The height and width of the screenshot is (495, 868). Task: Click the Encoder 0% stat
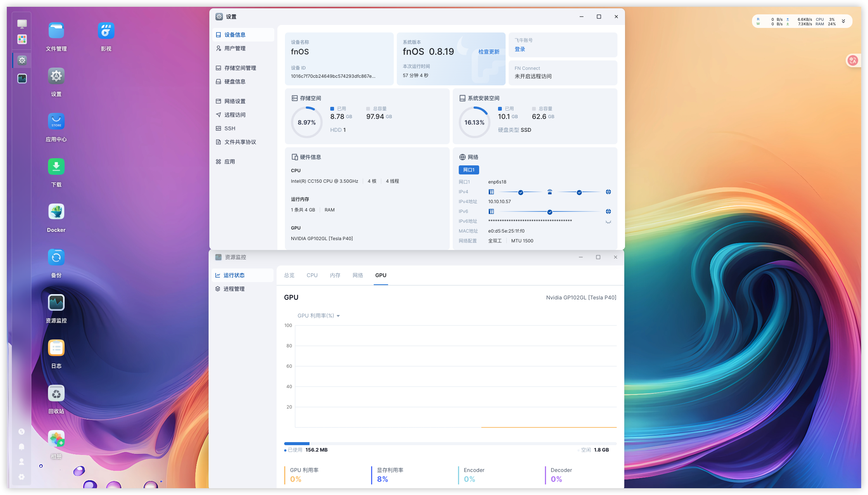click(474, 475)
